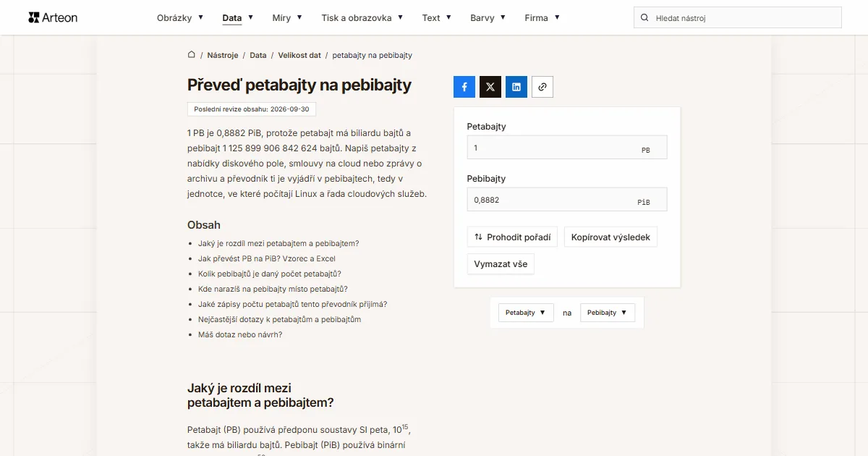This screenshot has width=868, height=456.
Task: Expand the Obrázky menu
Action: click(x=180, y=17)
